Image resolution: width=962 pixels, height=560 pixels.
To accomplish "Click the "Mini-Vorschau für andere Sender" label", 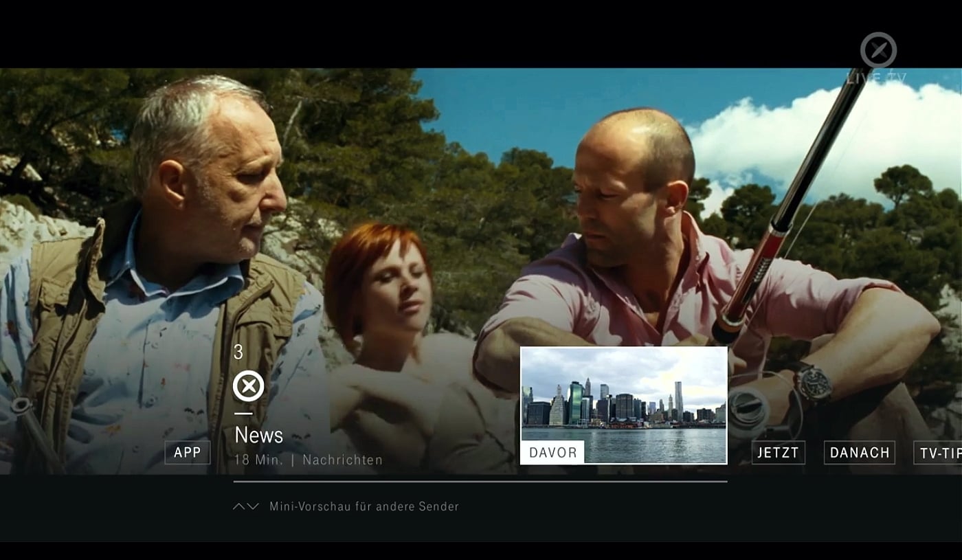I will click(x=364, y=506).
